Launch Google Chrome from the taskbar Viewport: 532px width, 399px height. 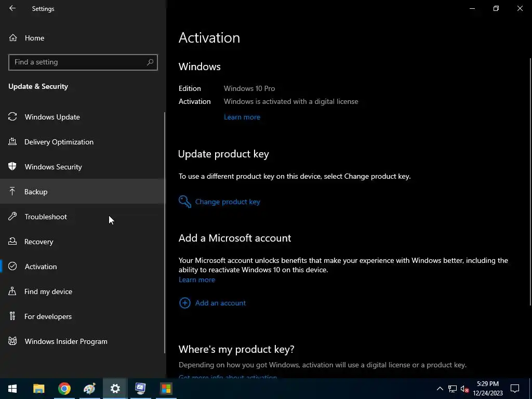point(64,389)
